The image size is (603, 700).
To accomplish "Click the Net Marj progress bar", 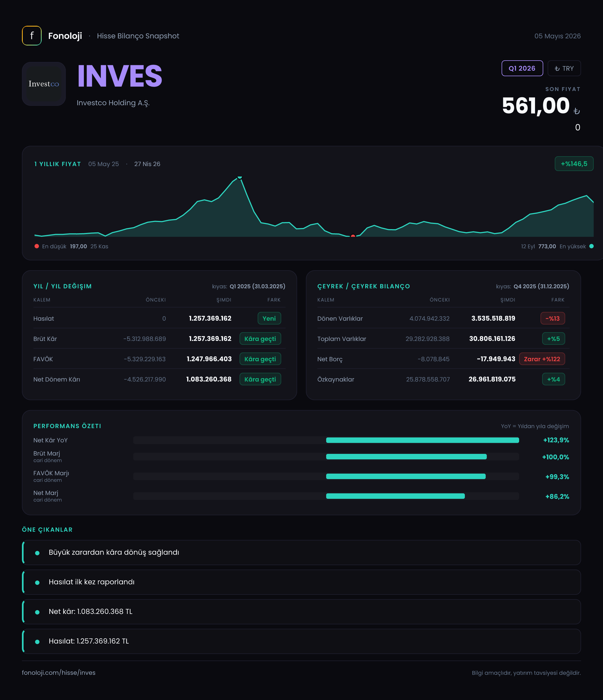I will coord(326,496).
